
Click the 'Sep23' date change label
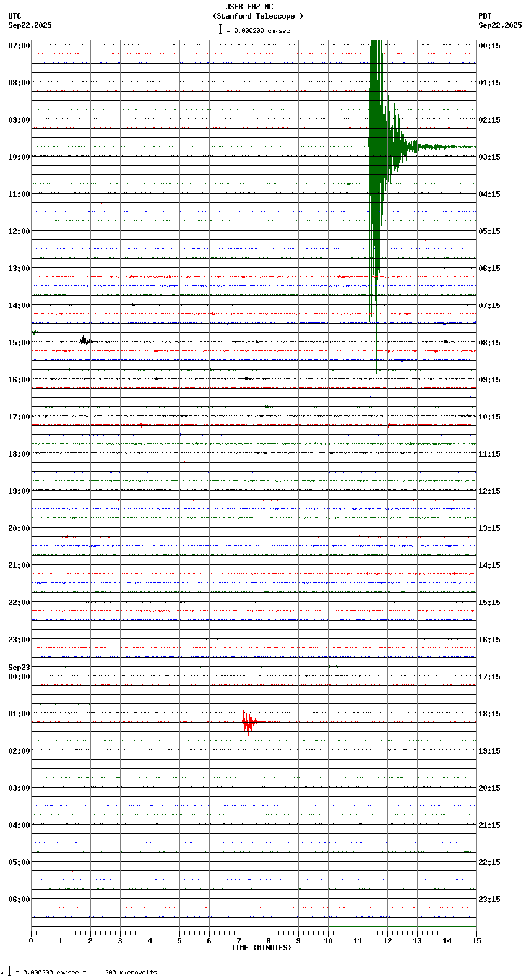click(x=19, y=668)
